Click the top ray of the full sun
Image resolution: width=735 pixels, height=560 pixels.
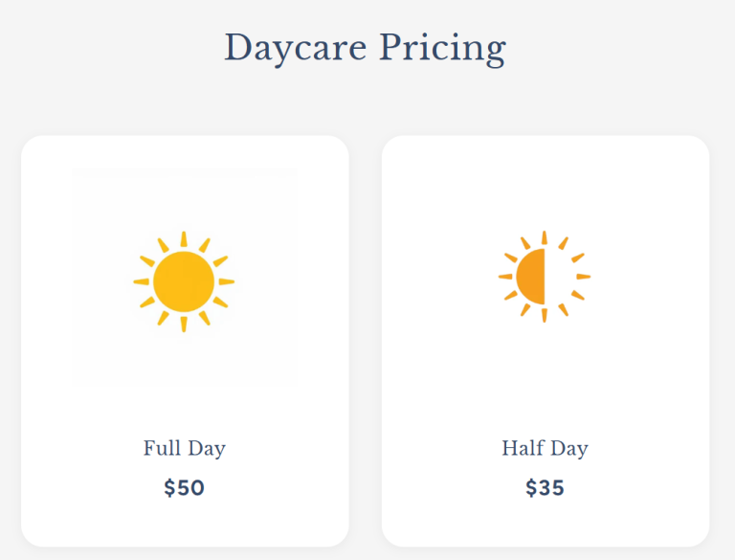click(184, 238)
